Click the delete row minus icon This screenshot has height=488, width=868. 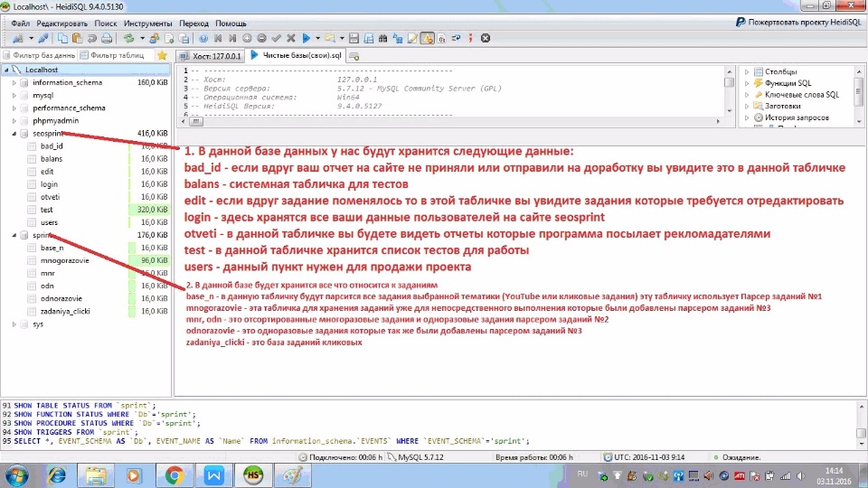(261, 38)
